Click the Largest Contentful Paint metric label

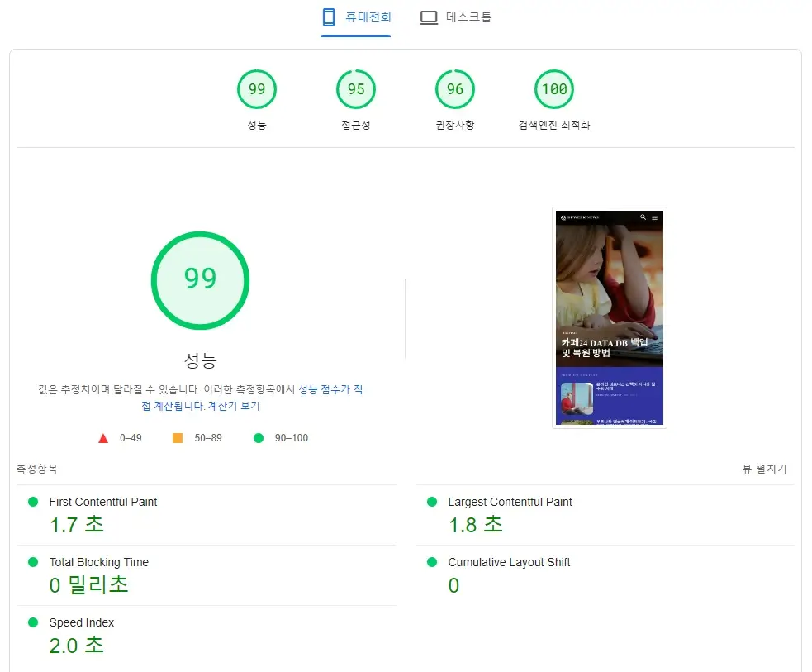tap(510, 502)
